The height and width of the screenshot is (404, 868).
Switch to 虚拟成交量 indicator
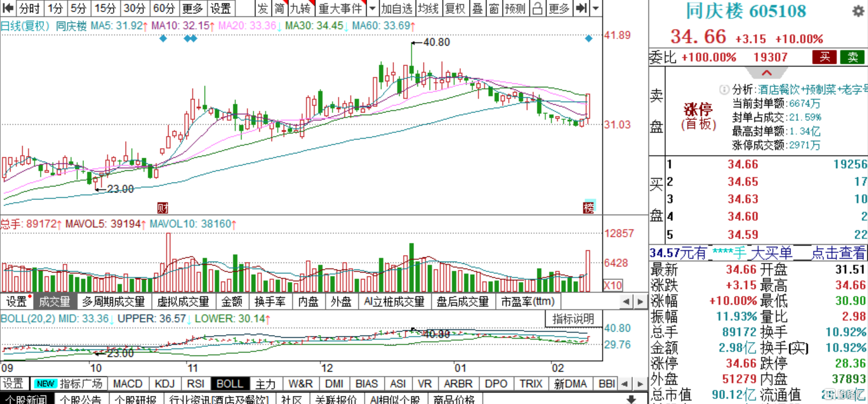click(183, 301)
